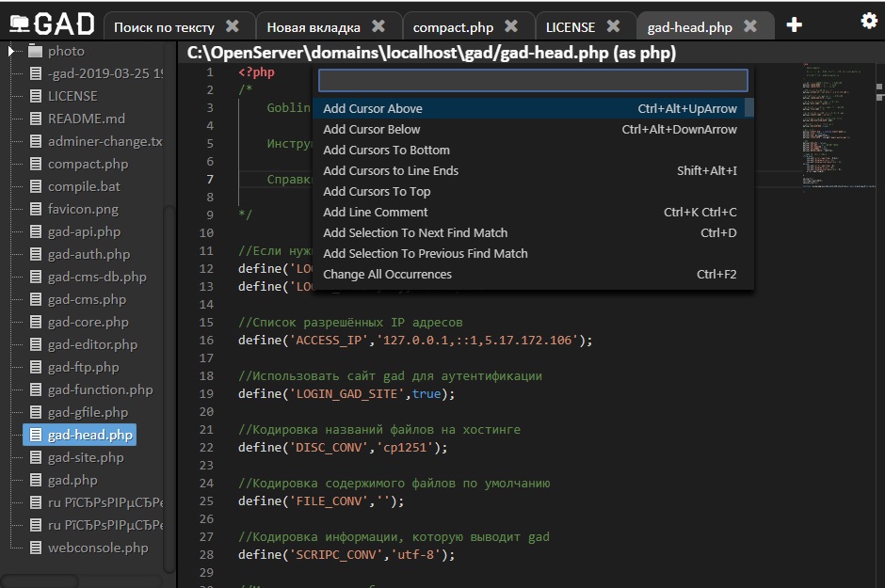Expand the photo folder tree arrow

click(11, 52)
